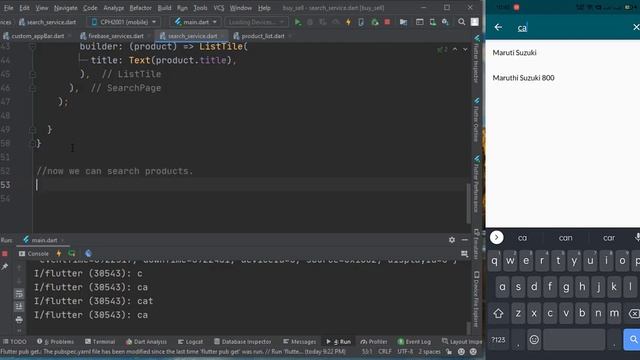The image size is (640, 360).
Task: Click the Debug bug icon in toolbar
Action: coord(310,22)
